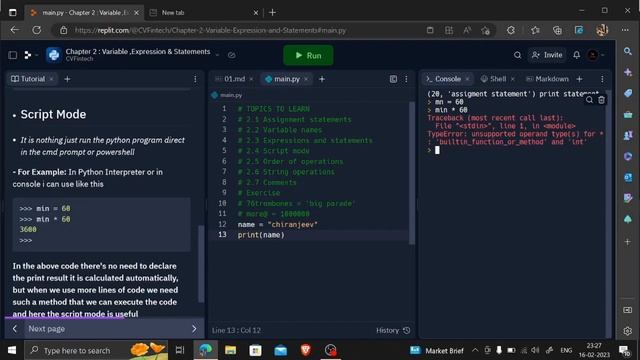
Task: Click the Invite button
Action: click(x=547, y=55)
